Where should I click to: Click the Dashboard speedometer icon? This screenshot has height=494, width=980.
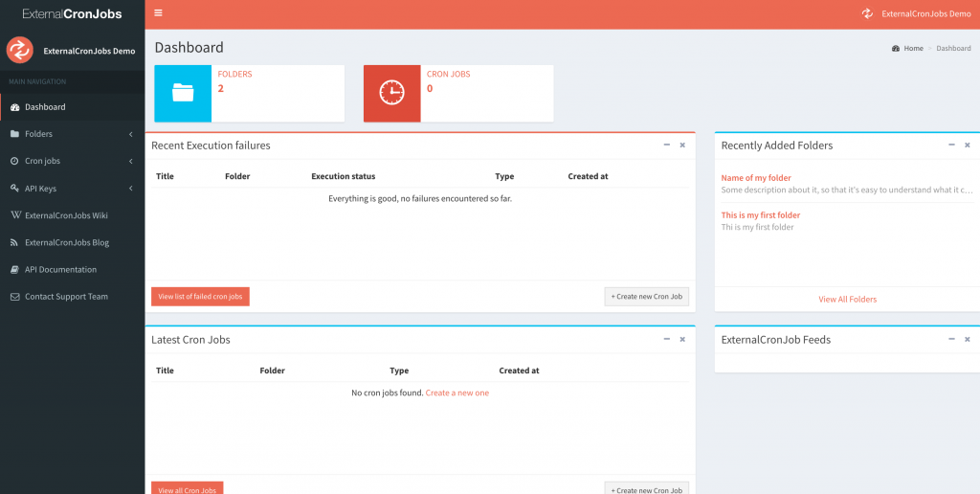coord(15,107)
